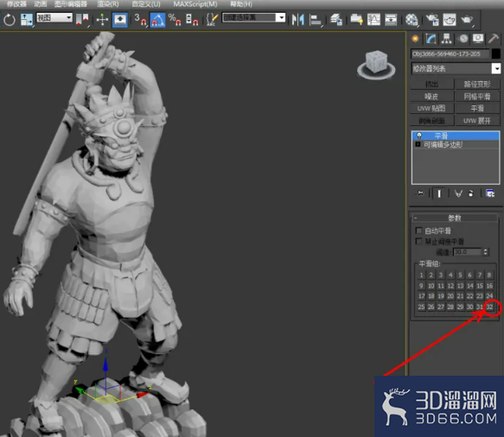Click the UVW 展开 button
The image size is (504, 437).
pyautogui.click(x=477, y=121)
